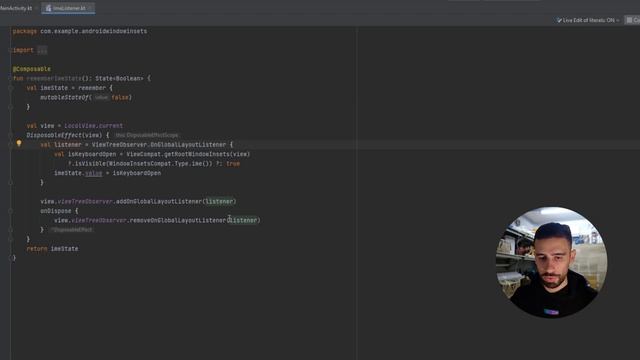The height and width of the screenshot is (360, 640).
Task: Click ViewTreeObserver.OnGlobalLayoutListener type
Action: point(159,144)
